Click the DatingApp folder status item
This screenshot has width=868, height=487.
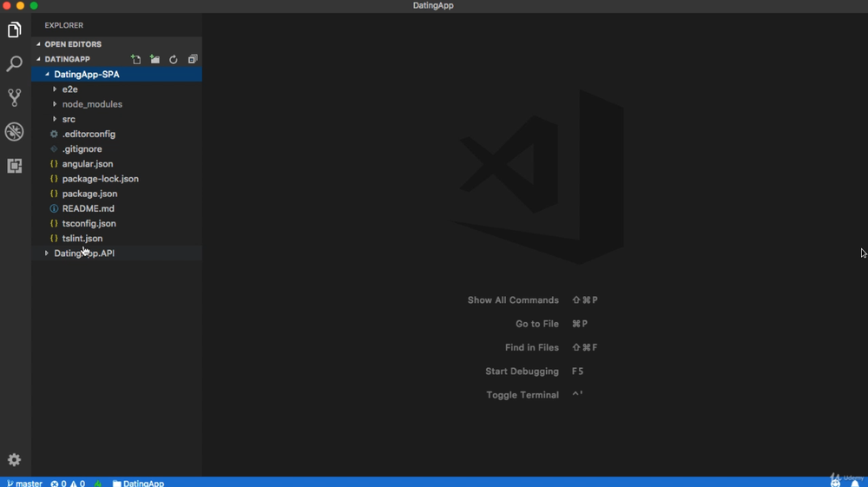pos(138,484)
